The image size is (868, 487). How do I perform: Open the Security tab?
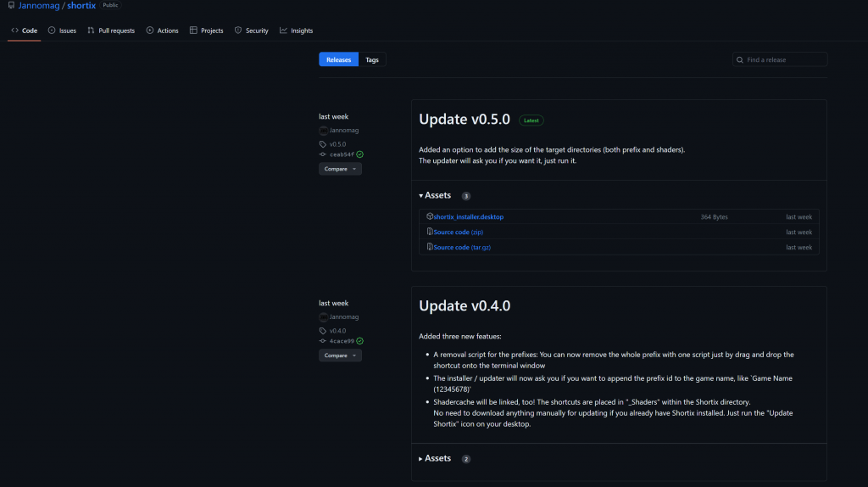click(251, 31)
